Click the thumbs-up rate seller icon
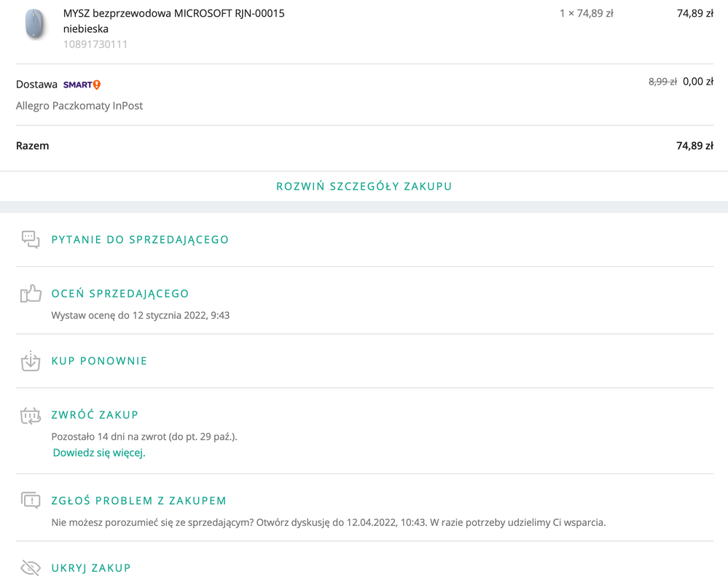 [31, 293]
